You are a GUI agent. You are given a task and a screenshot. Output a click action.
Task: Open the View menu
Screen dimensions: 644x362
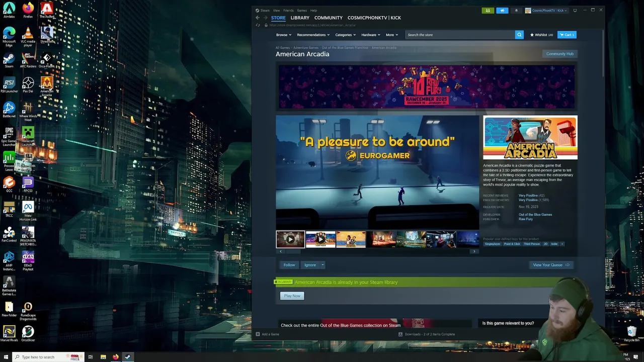pyautogui.click(x=276, y=10)
